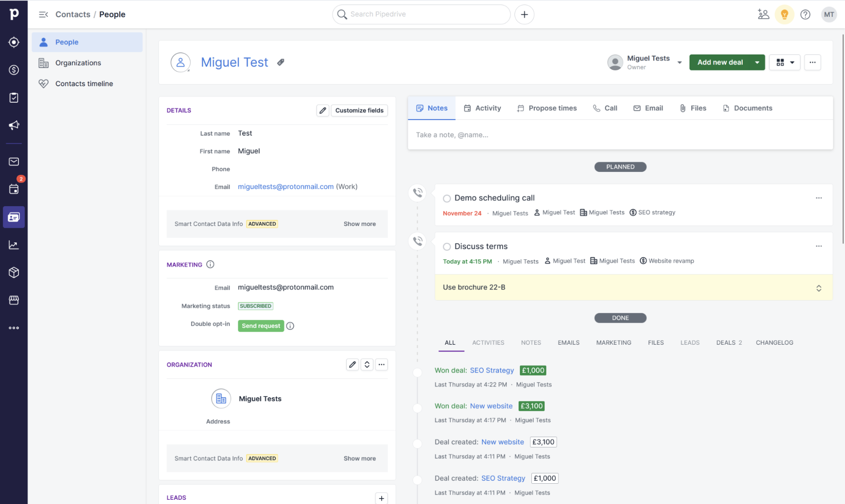Click the note input field
The height and width of the screenshot is (504, 845).
[620, 134]
